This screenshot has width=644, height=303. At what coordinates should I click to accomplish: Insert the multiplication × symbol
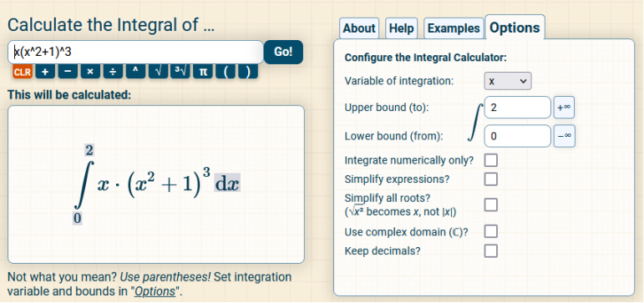tap(90, 72)
